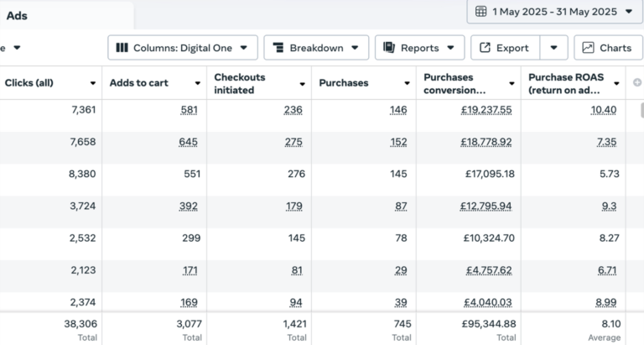
Task: Click the calendar icon in date range
Action: 480,12
